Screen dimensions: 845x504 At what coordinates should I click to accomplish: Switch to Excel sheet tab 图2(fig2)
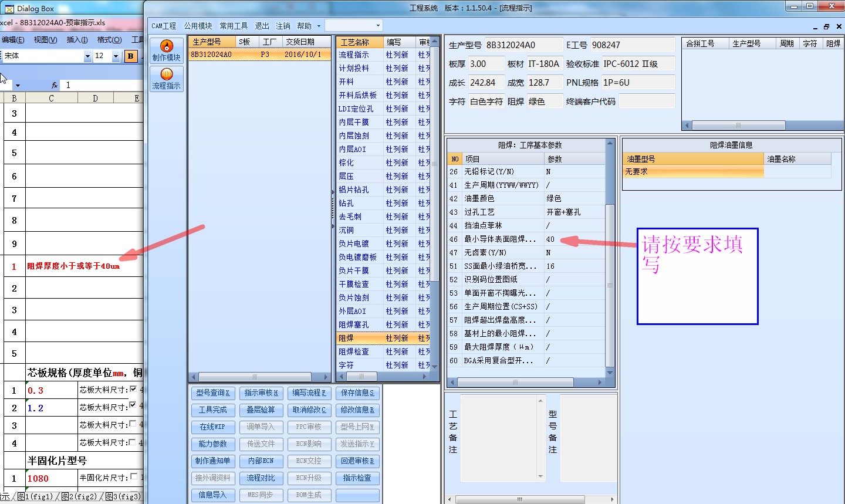(80, 496)
